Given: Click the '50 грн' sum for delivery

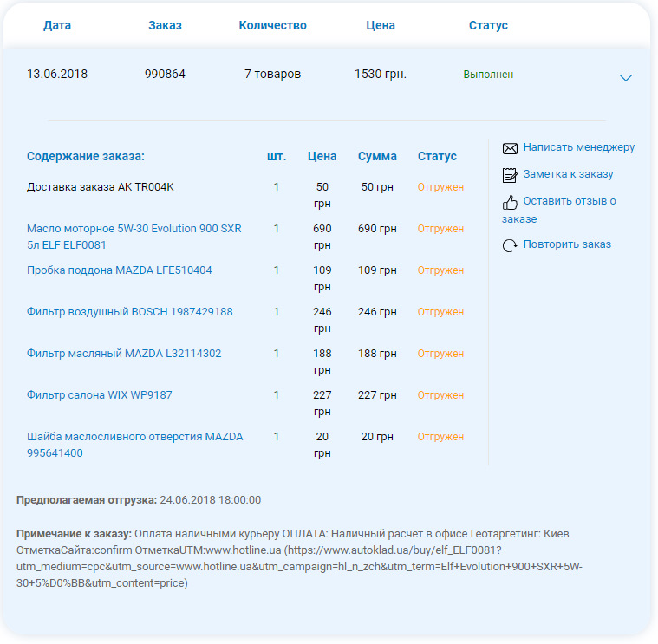Looking at the screenshot, I should tap(377, 186).
